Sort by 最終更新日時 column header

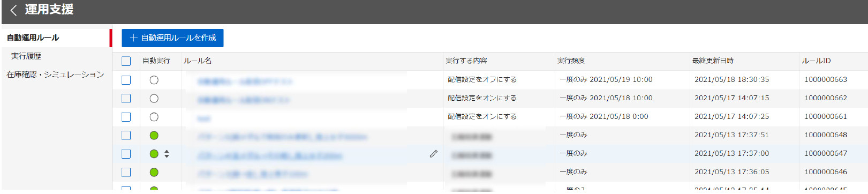[x=713, y=61]
